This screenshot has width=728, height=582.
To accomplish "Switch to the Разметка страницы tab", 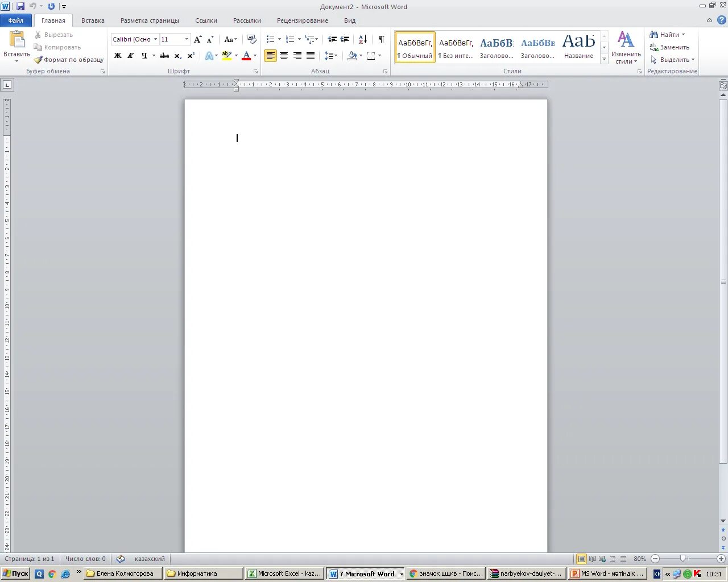I will tap(150, 20).
